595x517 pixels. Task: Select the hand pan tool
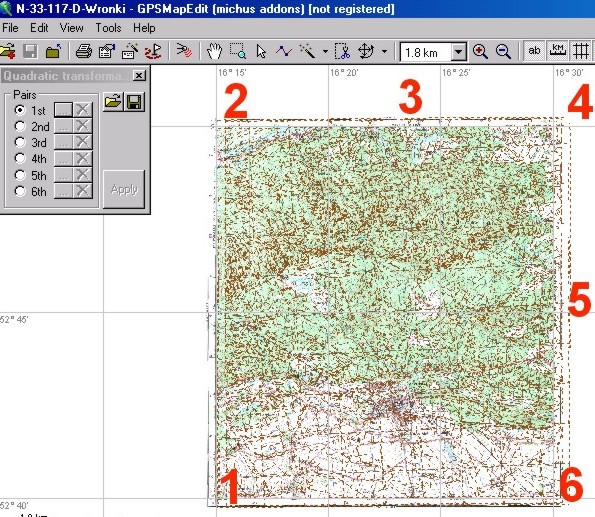pos(214,51)
